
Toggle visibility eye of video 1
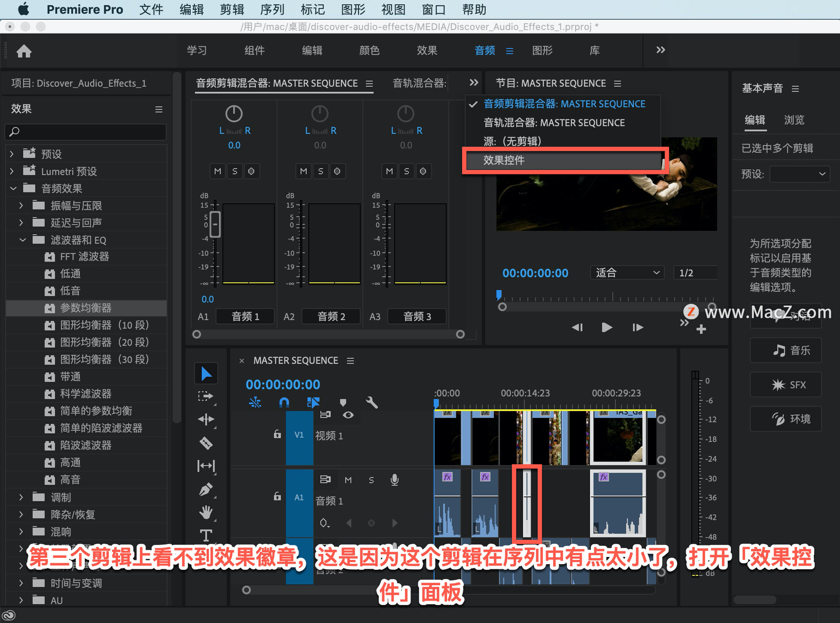[348, 415]
